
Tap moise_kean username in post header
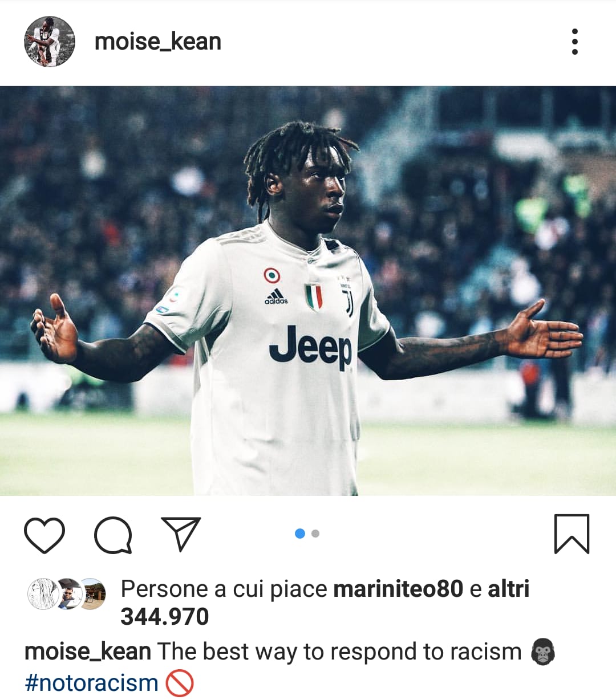point(157,42)
